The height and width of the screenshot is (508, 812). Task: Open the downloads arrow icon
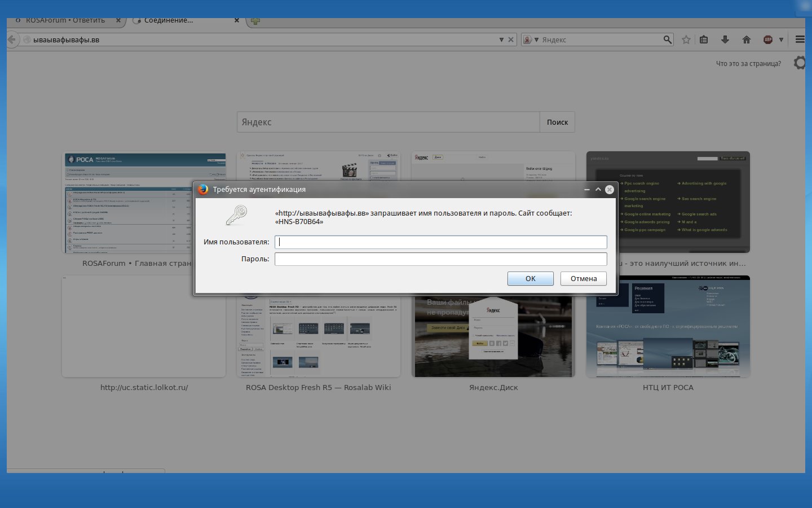click(x=725, y=40)
